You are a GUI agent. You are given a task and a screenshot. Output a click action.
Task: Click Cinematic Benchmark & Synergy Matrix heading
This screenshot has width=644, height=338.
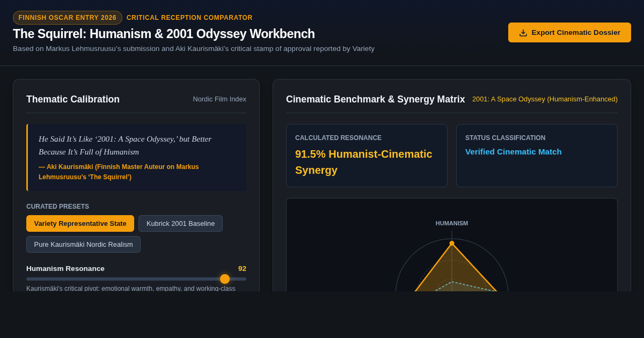click(376, 99)
